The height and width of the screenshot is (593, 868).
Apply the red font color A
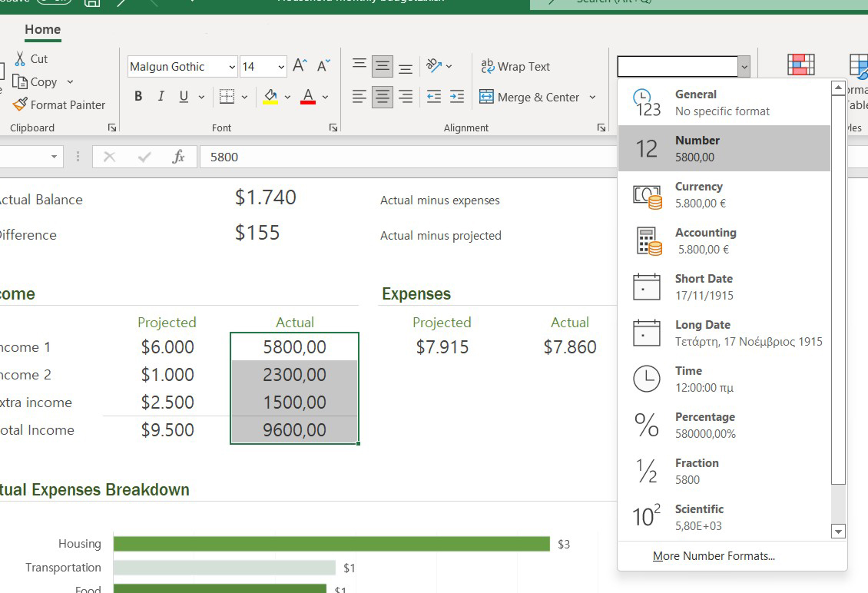click(x=308, y=96)
